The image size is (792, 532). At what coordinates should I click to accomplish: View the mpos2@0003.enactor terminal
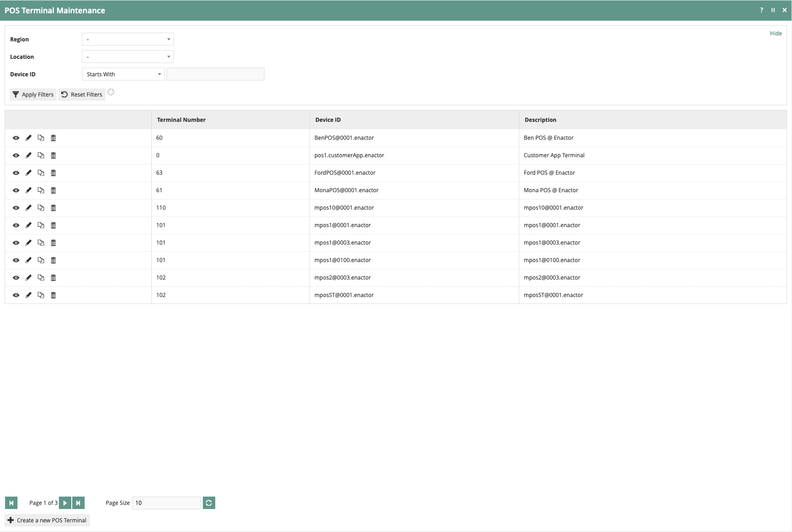(16, 278)
